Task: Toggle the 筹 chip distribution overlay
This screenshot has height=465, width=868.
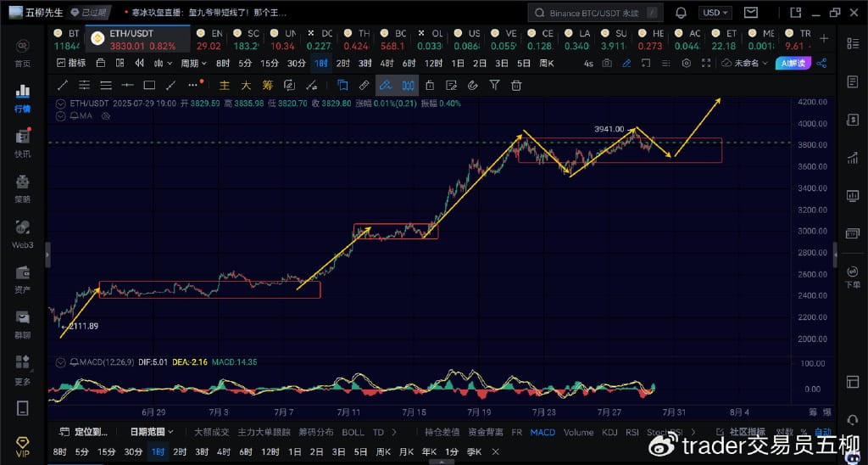Action: [268, 86]
